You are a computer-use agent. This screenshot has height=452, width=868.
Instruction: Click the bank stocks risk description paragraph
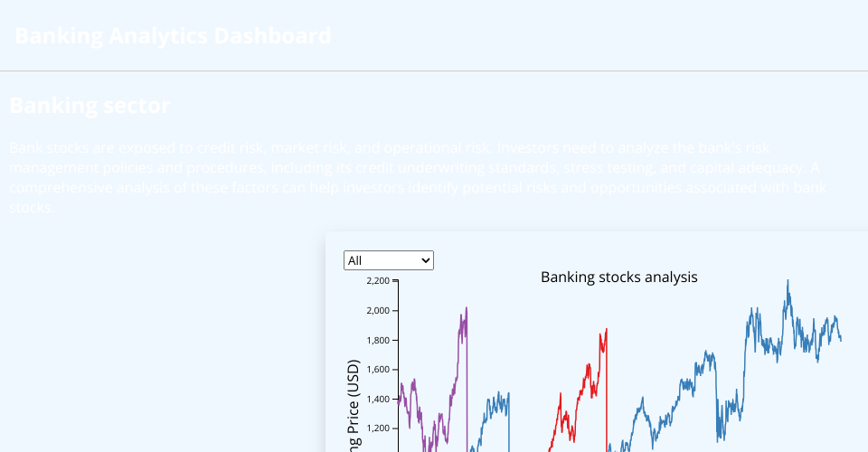[x=418, y=177]
